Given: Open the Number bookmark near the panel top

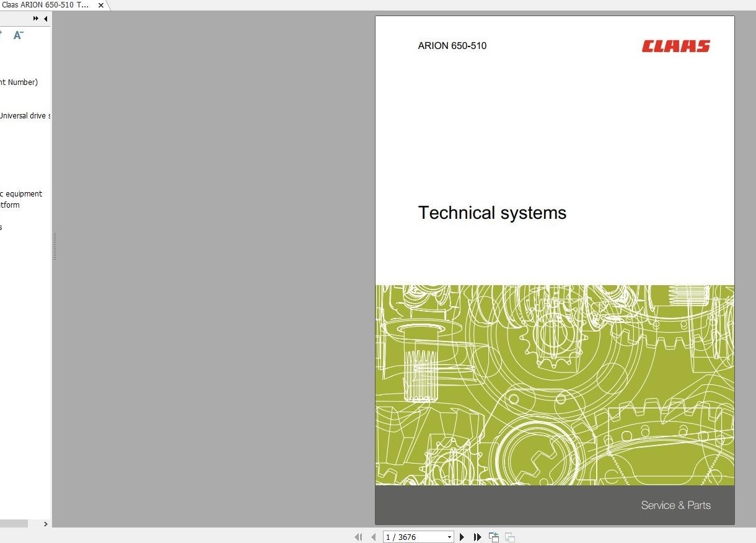Looking at the screenshot, I should 19,82.
